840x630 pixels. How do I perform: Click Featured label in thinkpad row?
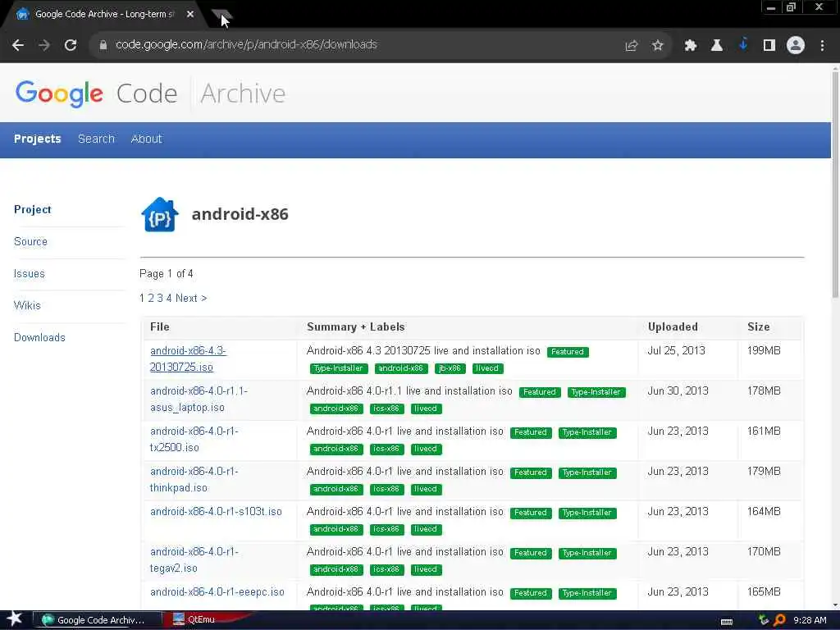pos(531,472)
